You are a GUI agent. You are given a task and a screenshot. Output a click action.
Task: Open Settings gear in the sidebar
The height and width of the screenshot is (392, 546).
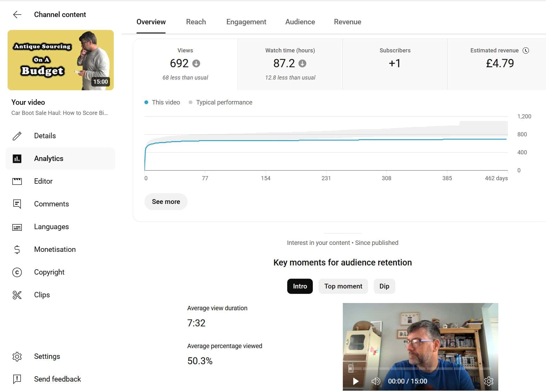(17, 357)
